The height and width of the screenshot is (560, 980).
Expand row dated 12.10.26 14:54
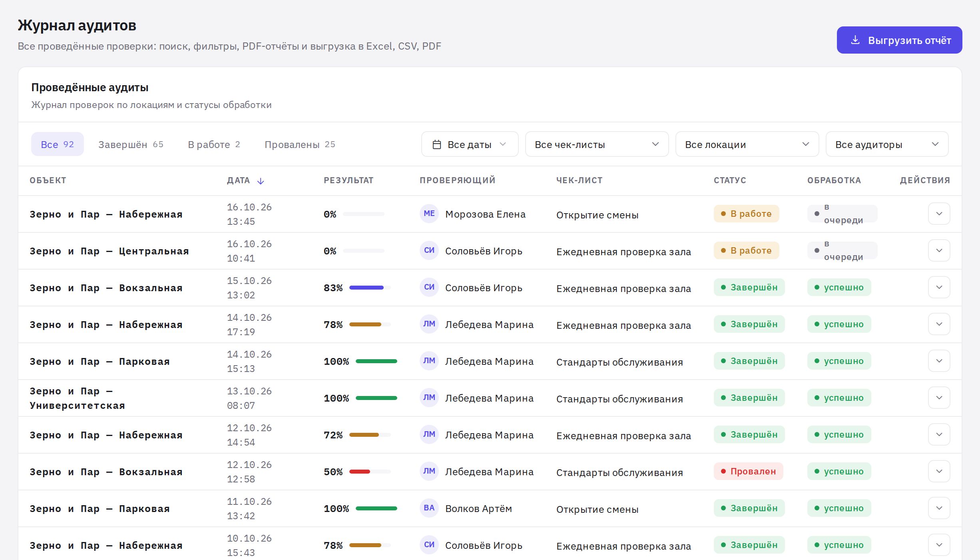click(939, 434)
